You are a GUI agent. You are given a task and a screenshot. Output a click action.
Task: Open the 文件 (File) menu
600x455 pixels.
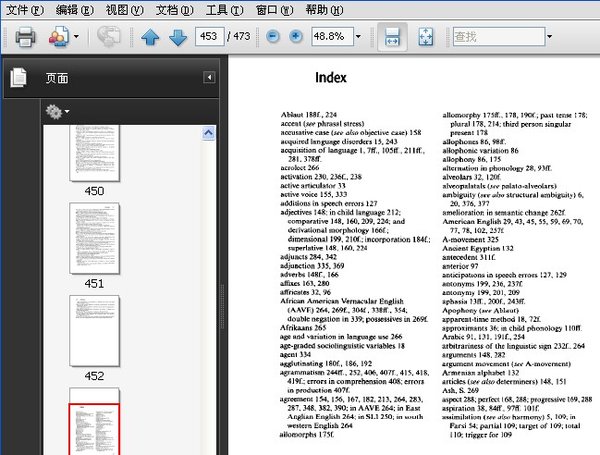coord(25,10)
